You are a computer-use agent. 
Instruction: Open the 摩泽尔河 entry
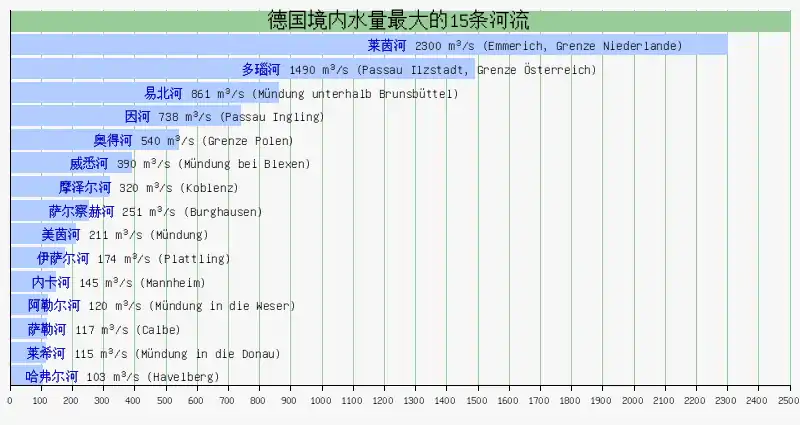tap(85, 187)
